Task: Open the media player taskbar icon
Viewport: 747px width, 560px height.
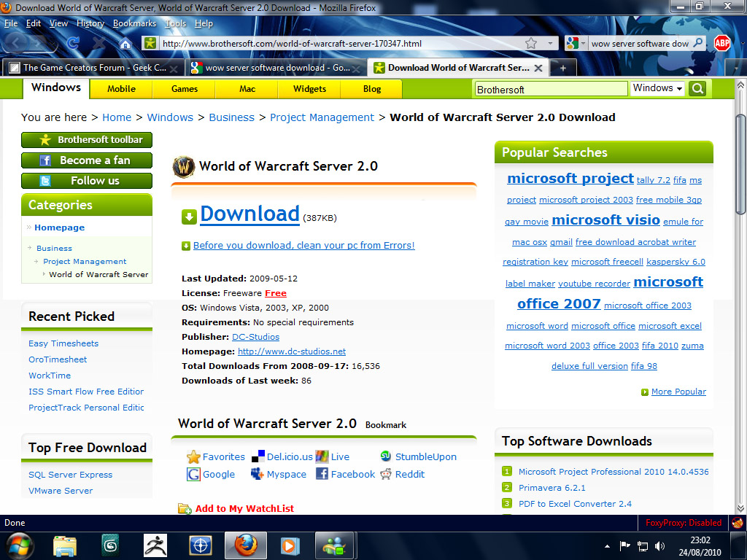Action: click(290, 545)
